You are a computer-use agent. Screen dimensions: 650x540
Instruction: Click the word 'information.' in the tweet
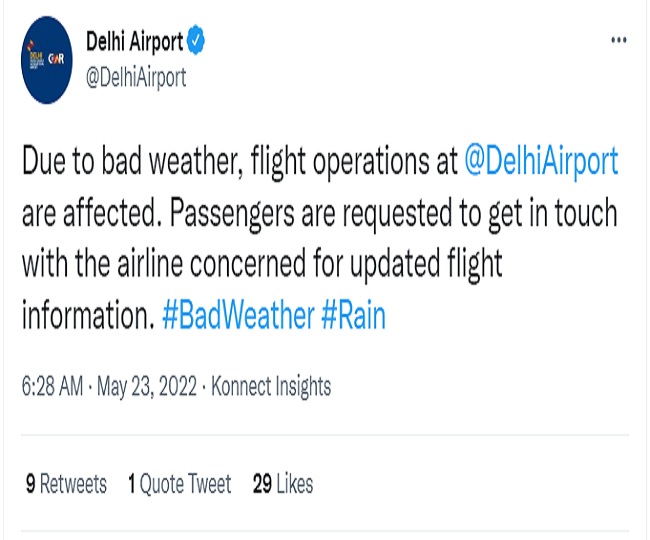pos(88,316)
